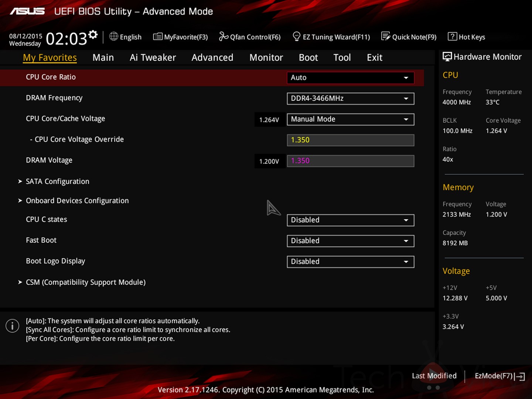Expand CSM (Compatibility Support Module)

tap(85, 282)
